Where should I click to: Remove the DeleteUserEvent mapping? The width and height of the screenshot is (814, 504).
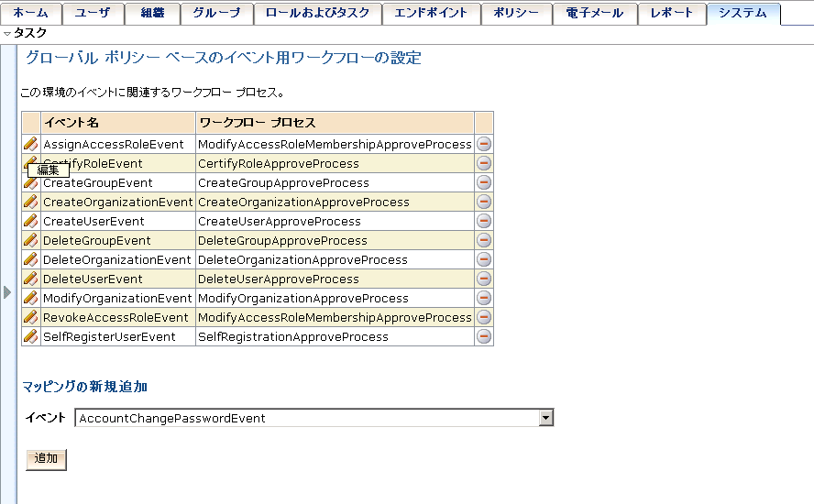484,279
